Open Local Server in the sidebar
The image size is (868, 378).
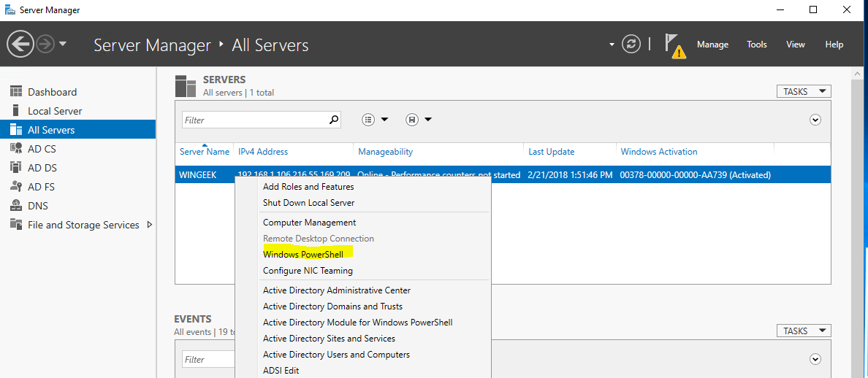tap(55, 111)
